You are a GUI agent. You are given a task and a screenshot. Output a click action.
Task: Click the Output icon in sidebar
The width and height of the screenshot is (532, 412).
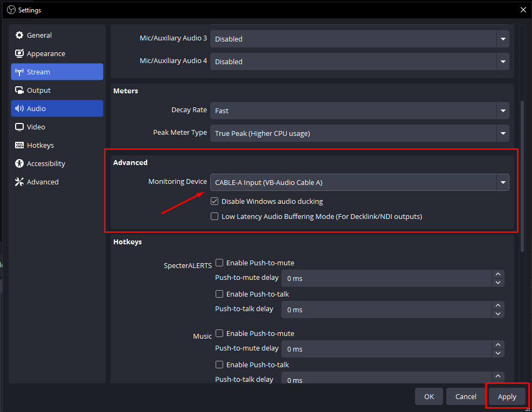tap(19, 91)
